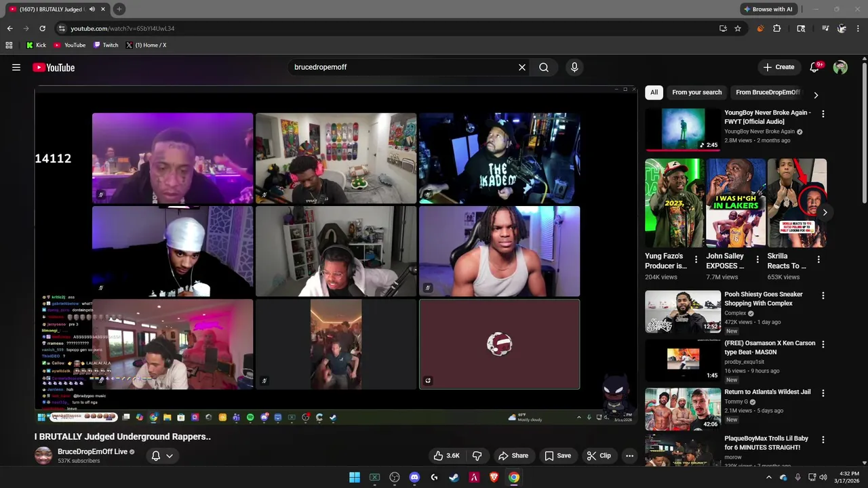Open more actions for the video
This screenshot has width=868, height=488.
pos(629,455)
